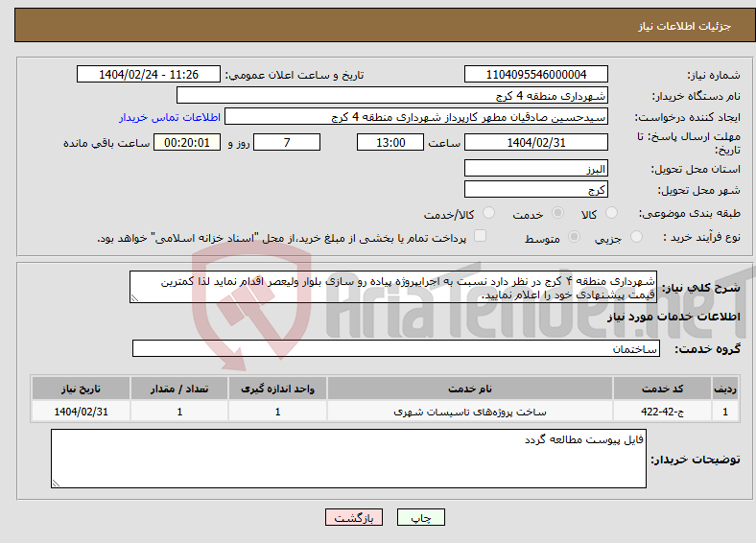Click the اطلاعات خدمات مورد نیاز heading
The width and height of the screenshot is (756, 543).
673,317
